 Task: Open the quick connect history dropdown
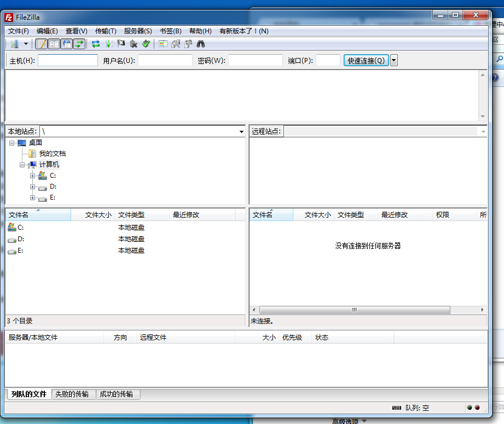click(x=394, y=60)
